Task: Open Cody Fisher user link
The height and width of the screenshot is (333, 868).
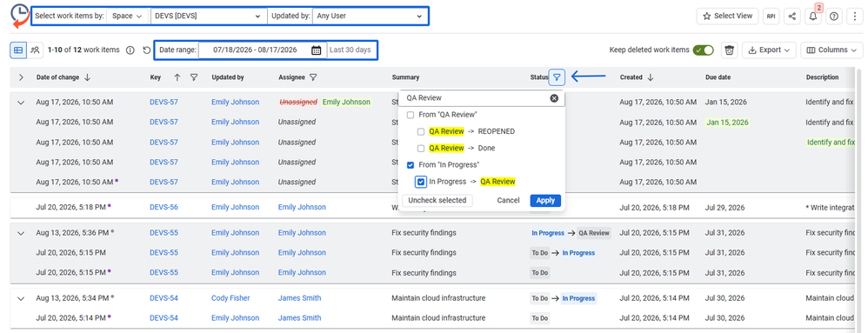Action: tap(230, 298)
